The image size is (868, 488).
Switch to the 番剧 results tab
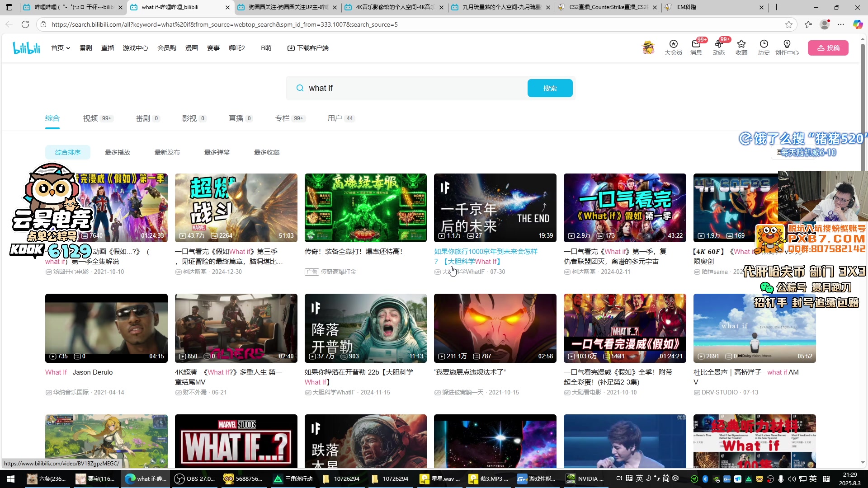coord(147,118)
